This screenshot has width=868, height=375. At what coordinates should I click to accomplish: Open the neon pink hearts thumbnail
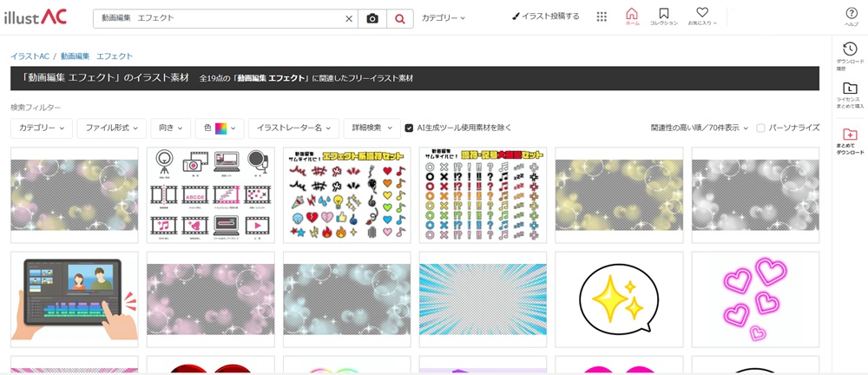coord(755,299)
